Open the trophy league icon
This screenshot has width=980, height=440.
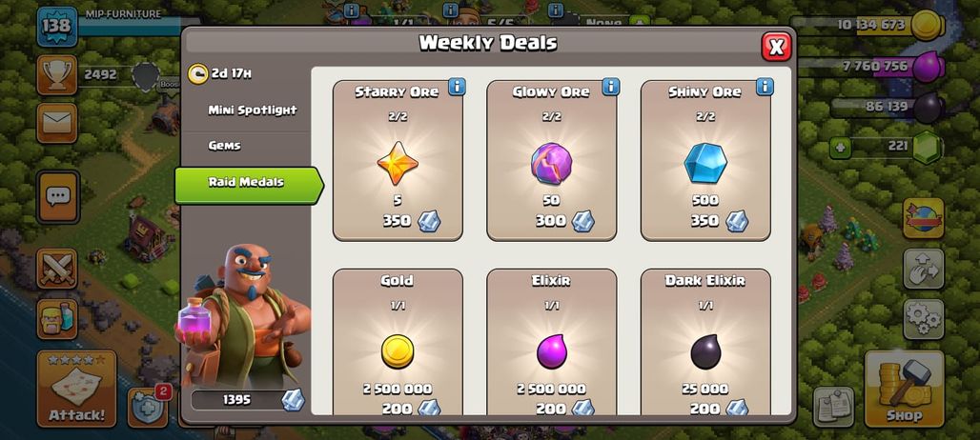tap(57, 75)
